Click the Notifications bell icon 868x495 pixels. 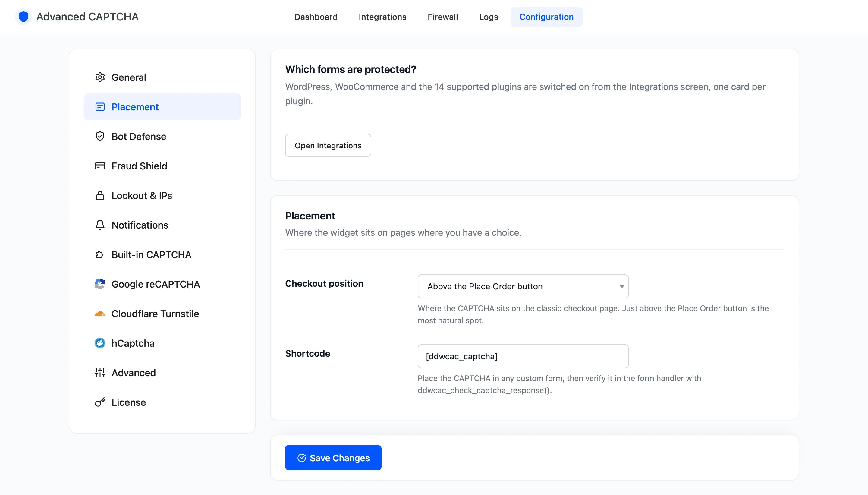click(100, 225)
